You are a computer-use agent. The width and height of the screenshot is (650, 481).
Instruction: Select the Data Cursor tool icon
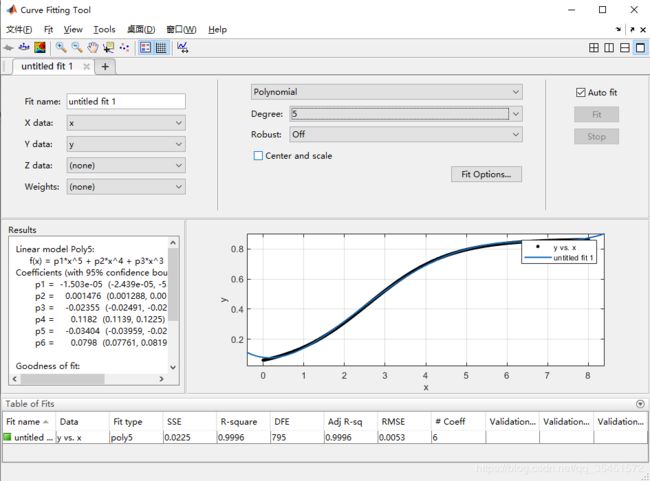point(109,48)
